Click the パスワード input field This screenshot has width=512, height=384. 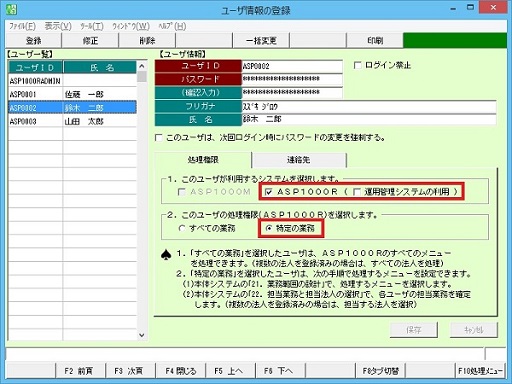pyautogui.click(x=292, y=79)
